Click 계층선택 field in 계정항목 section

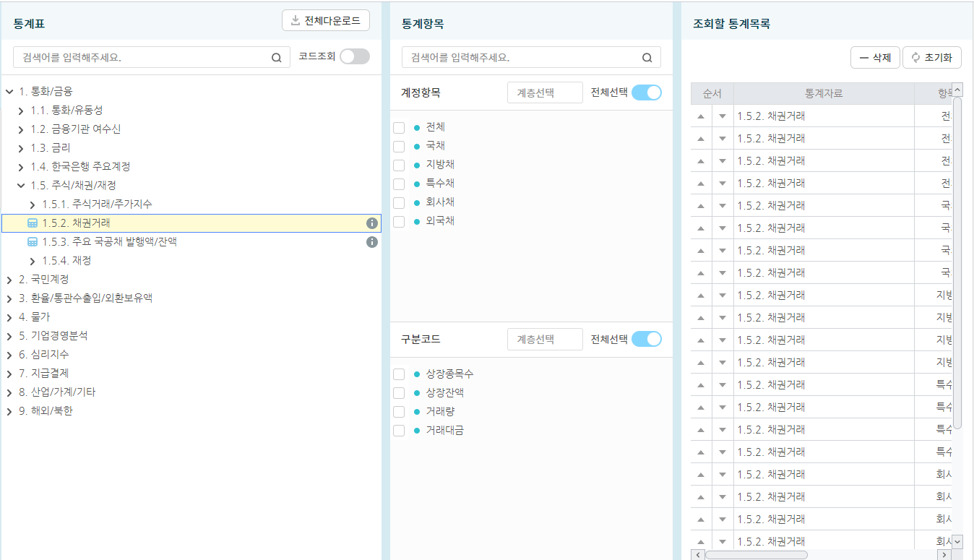tap(545, 92)
